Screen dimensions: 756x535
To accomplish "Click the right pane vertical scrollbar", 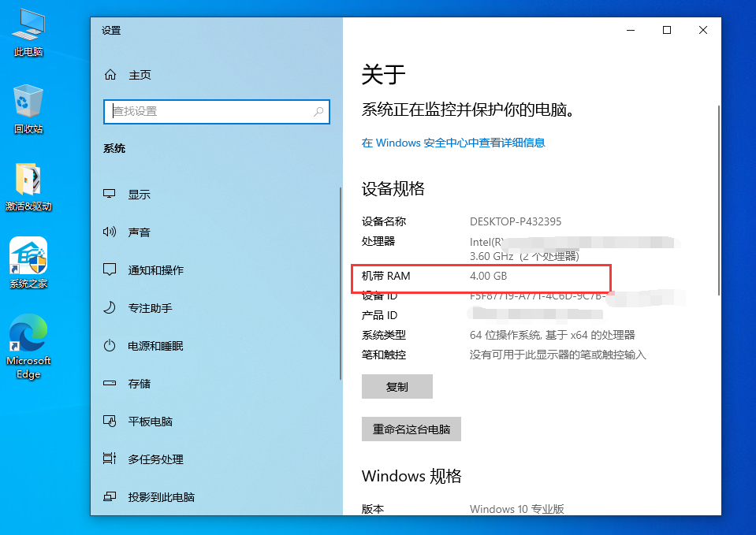I will [718, 200].
